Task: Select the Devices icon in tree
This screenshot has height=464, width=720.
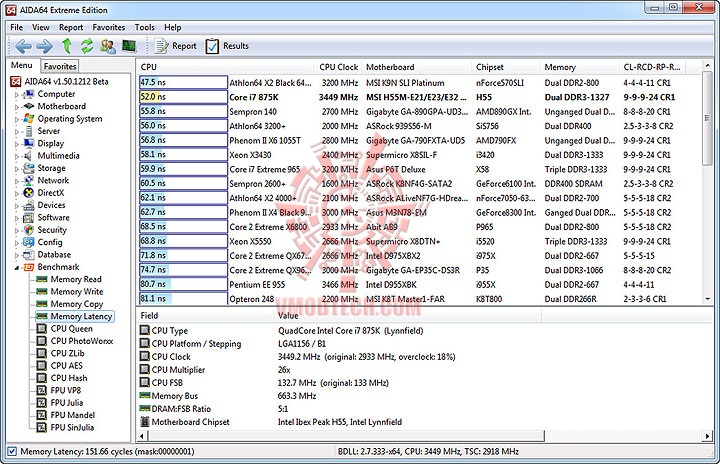Action: click(28, 205)
